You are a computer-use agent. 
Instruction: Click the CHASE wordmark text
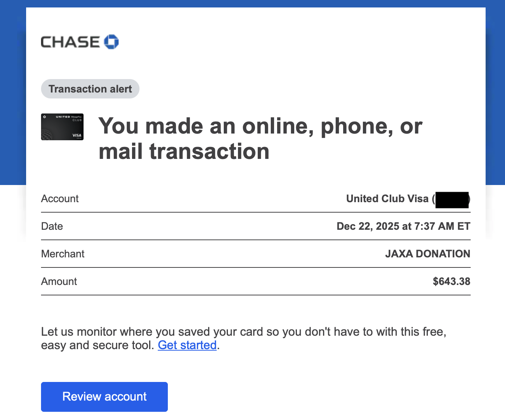70,42
